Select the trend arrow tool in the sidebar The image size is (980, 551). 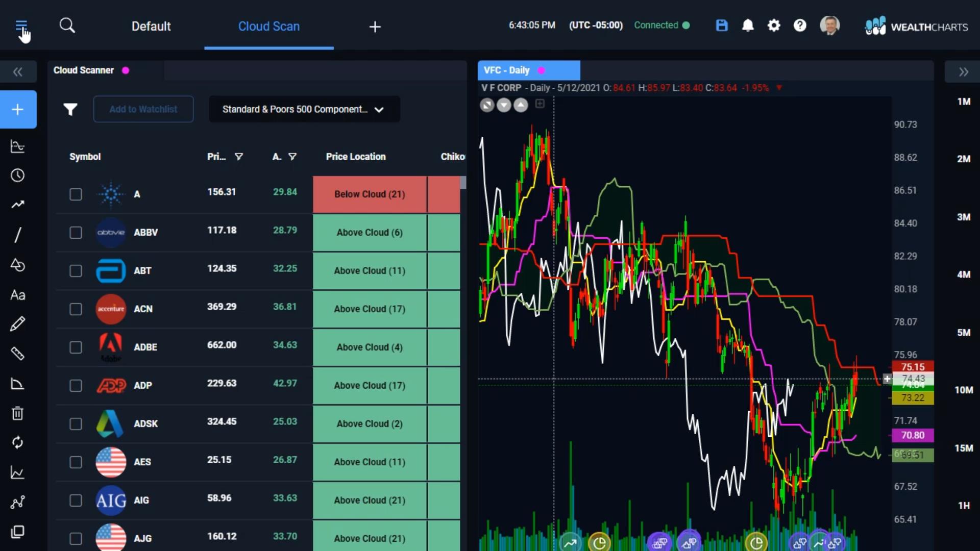[18, 205]
